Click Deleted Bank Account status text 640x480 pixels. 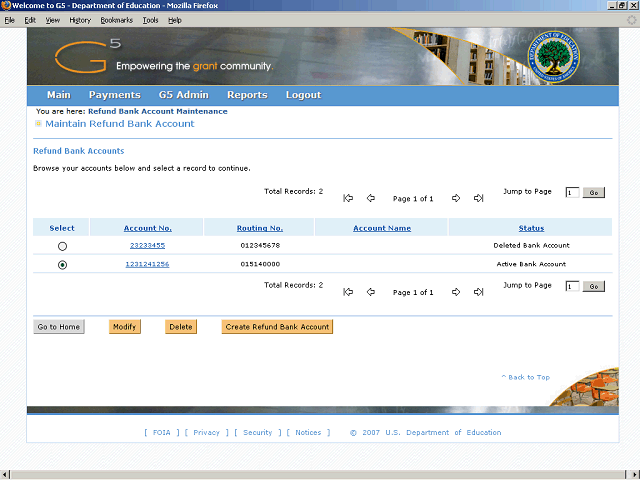click(x=531, y=245)
